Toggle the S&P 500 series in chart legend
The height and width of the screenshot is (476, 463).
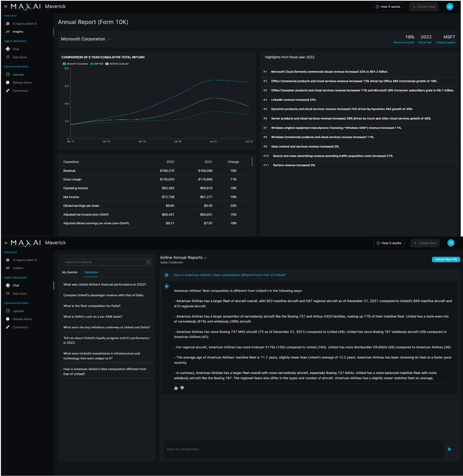pos(97,64)
